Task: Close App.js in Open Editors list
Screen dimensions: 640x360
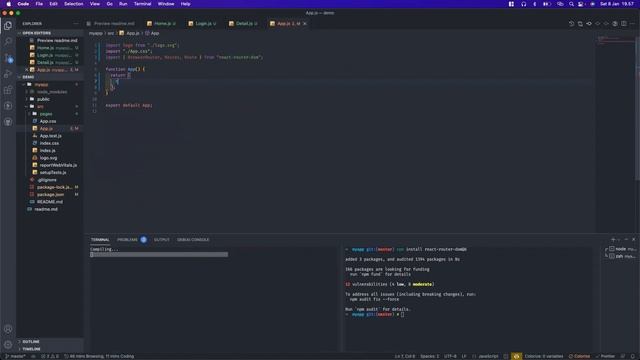Action: click(27, 70)
